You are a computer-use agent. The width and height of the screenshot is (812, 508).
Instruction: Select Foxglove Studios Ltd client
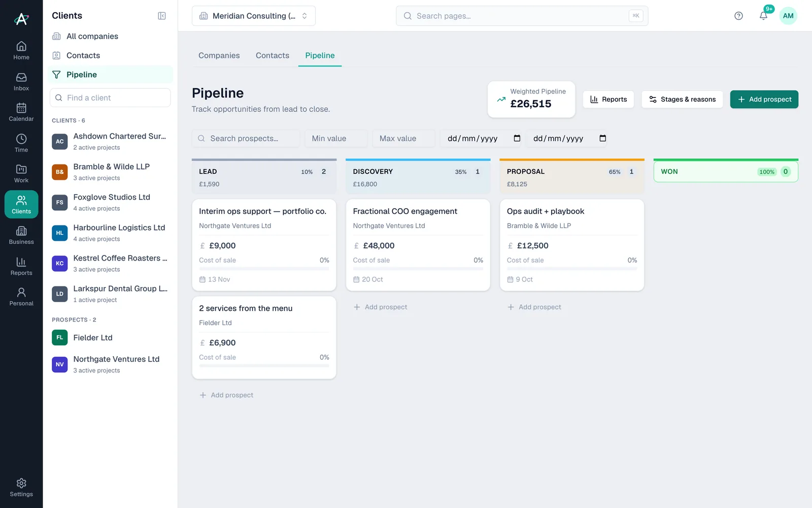click(110, 202)
